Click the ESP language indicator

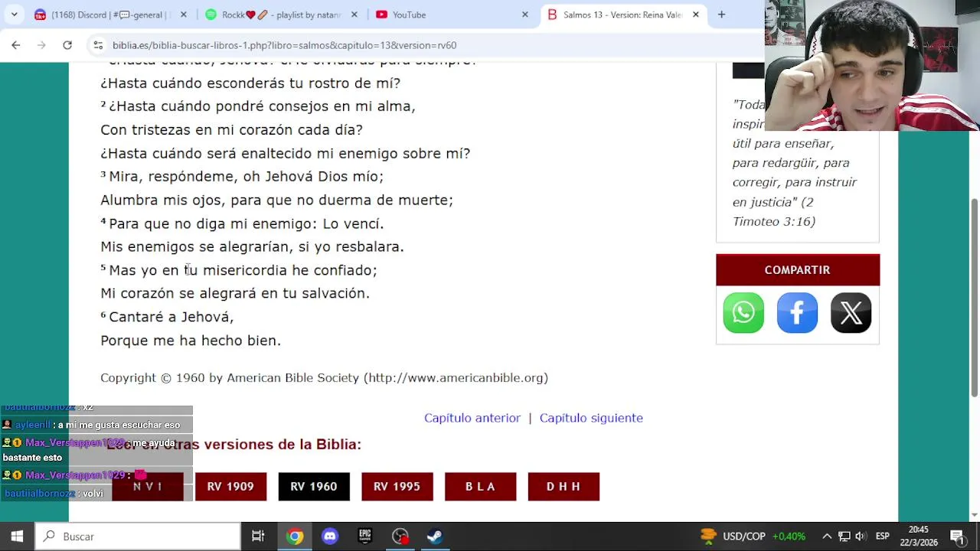point(882,536)
